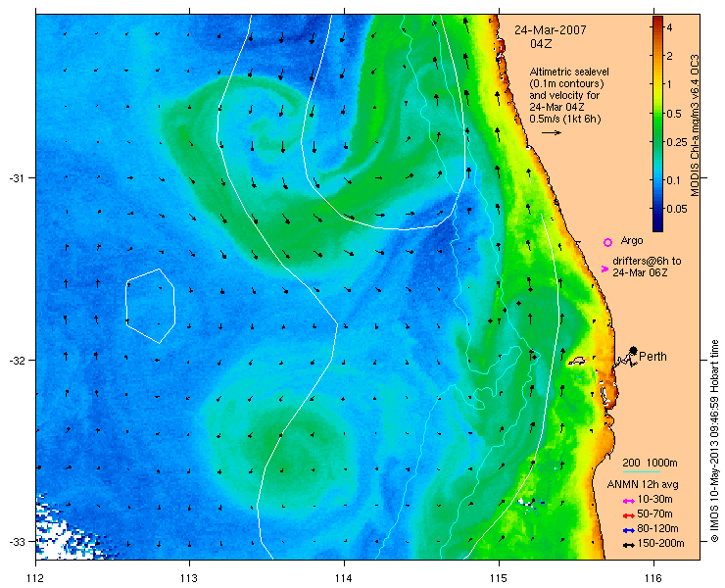Click the red 50-70m legend arrow
This screenshot has height=588, width=725.
coord(628,515)
